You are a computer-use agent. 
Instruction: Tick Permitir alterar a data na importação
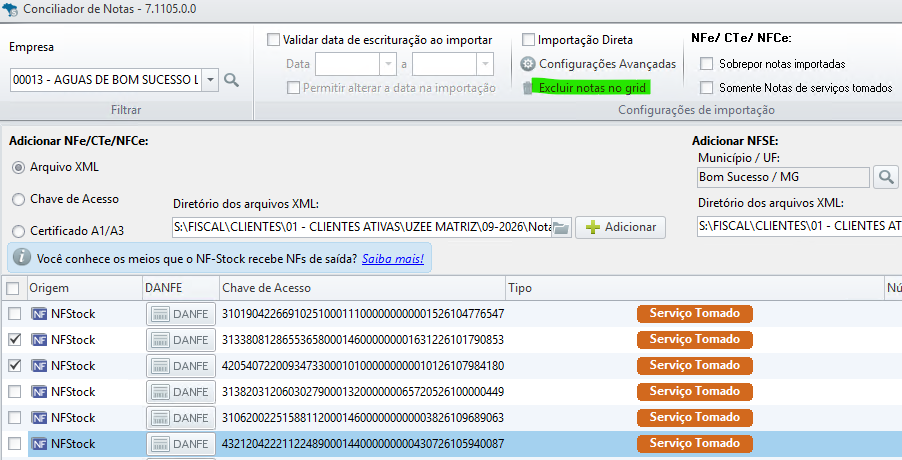[x=293, y=87]
